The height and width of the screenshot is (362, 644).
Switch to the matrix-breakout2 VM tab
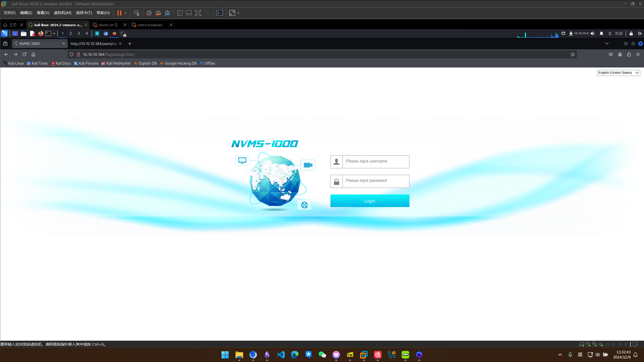click(x=150, y=25)
